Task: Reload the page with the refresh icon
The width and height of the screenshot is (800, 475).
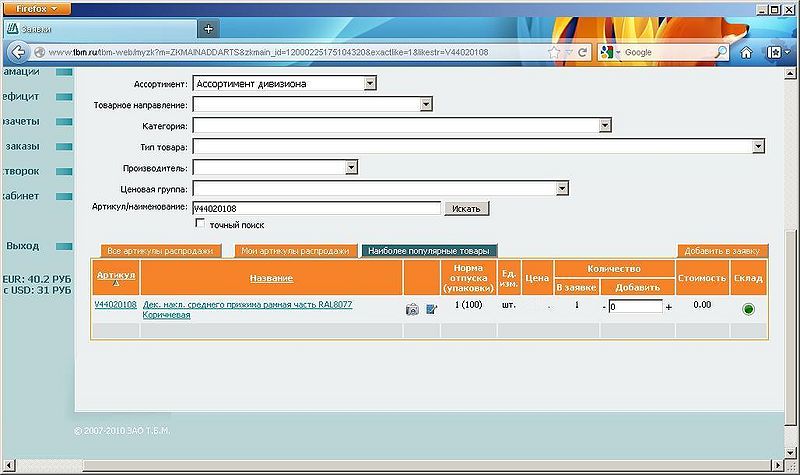Action: [x=580, y=52]
